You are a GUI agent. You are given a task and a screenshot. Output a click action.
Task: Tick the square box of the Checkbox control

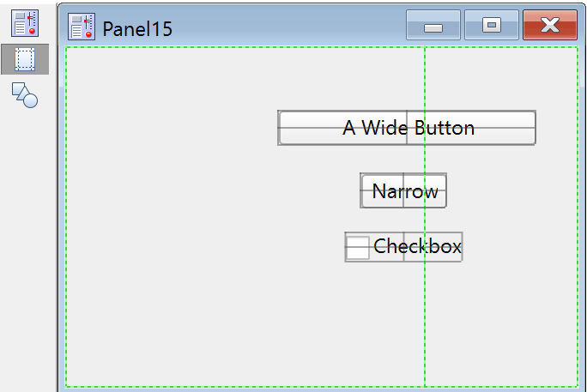(359, 247)
